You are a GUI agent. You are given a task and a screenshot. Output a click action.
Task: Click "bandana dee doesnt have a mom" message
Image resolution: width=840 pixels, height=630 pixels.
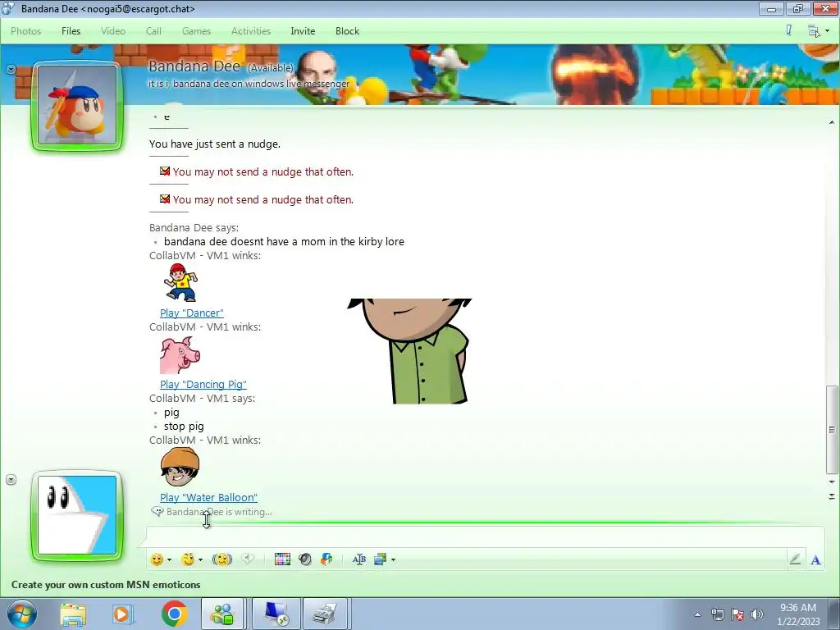[284, 242]
